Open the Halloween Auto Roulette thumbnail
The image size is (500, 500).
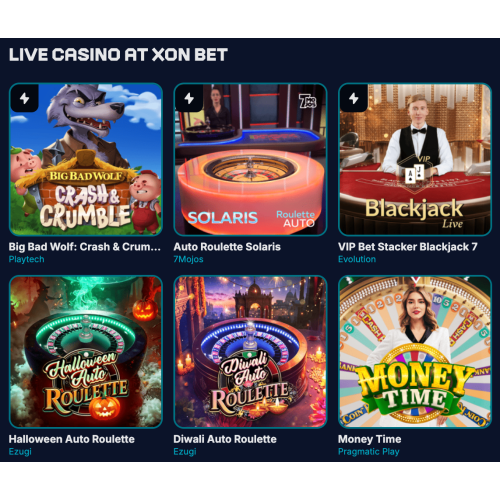click(86, 352)
